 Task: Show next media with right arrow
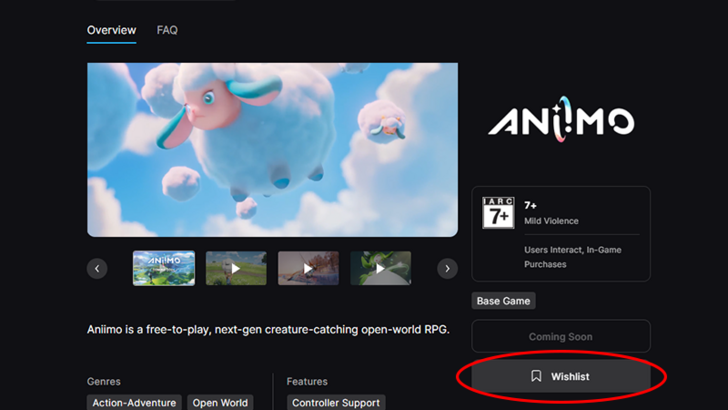(447, 268)
